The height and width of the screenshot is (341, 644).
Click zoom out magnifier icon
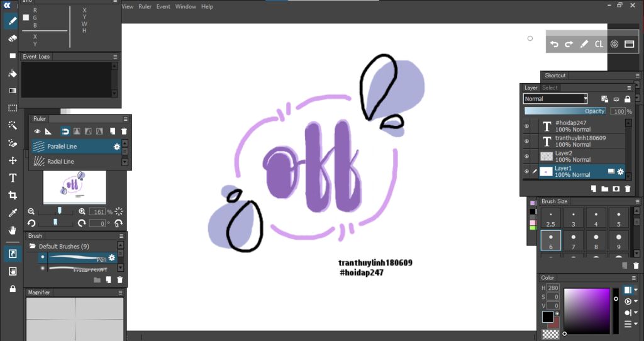tap(31, 211)
